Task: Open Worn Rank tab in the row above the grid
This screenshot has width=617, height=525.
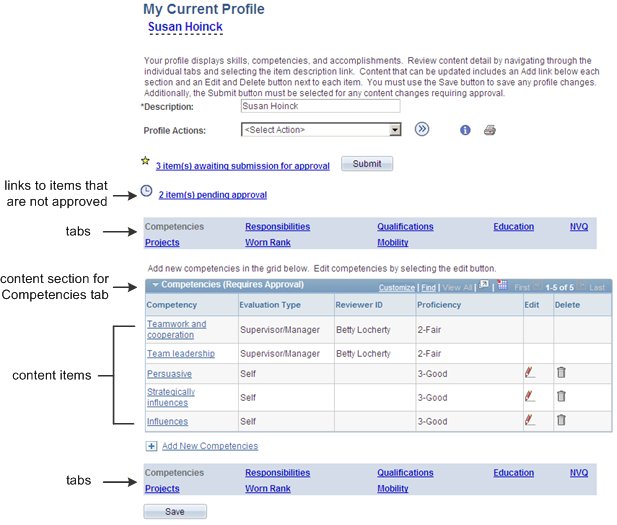Action: (x=268, y=242)
